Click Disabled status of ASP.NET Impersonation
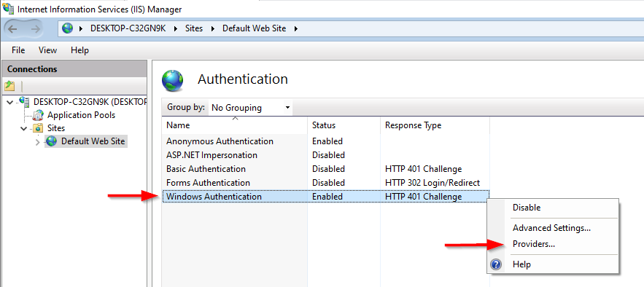Viewport: 644px width, 287px height. [x=329, y=155]
